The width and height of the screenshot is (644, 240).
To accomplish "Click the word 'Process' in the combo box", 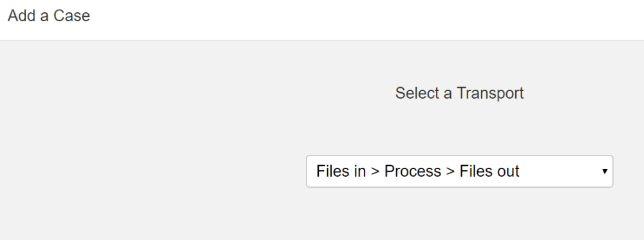I will [412, 171].
